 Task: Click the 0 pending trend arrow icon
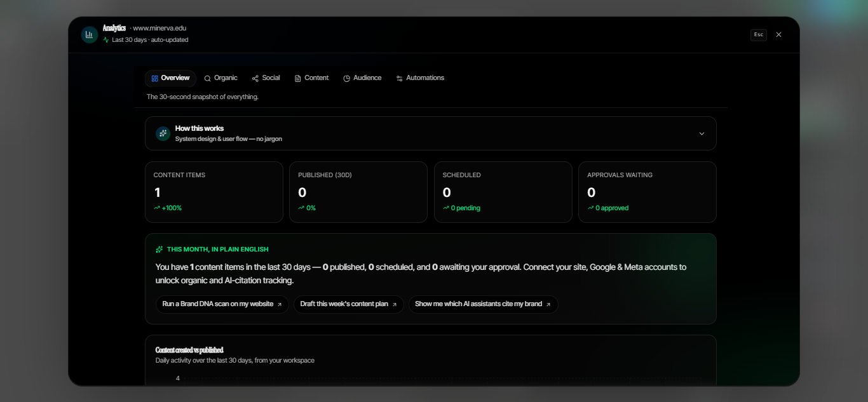446,208
